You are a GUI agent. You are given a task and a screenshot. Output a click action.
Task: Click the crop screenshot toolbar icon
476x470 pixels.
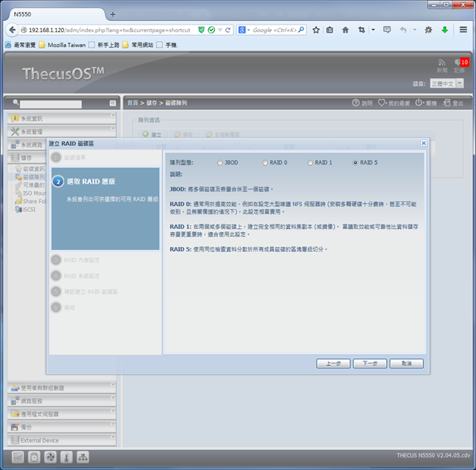[361, 30]
